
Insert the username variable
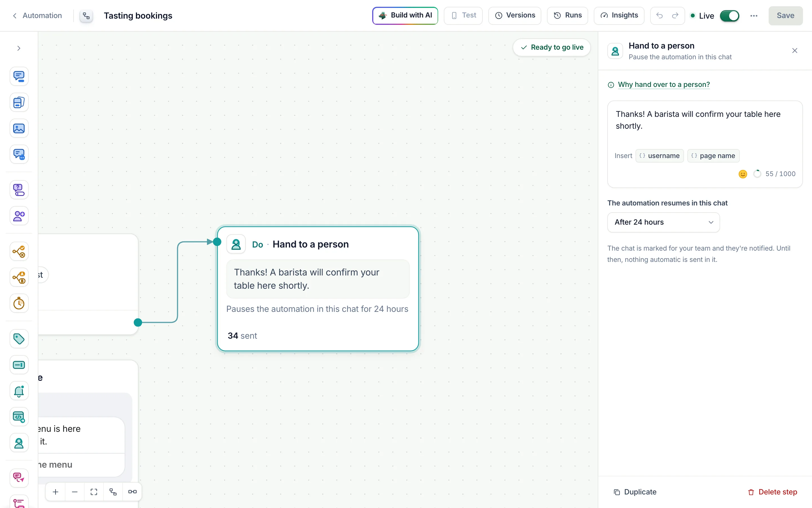[659, 156]
